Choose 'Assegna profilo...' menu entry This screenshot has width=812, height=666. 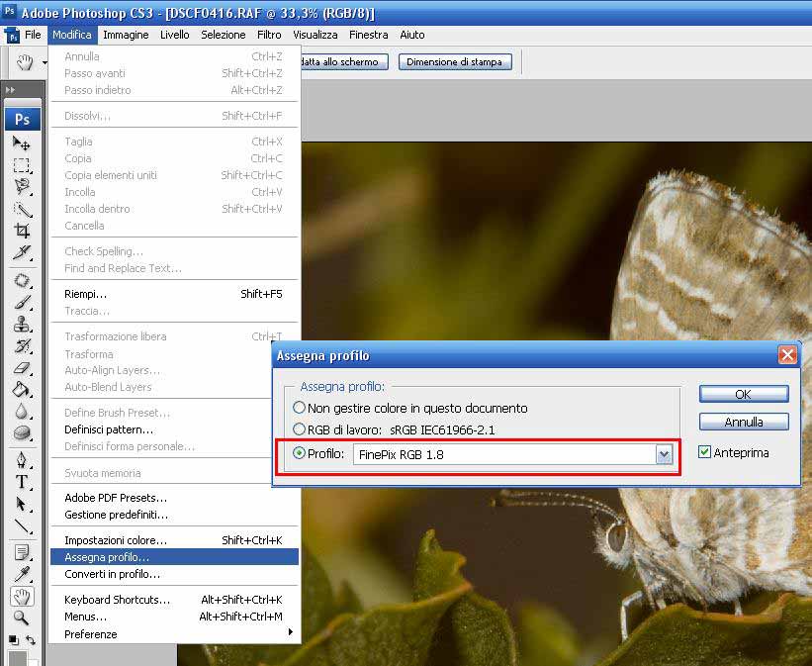point(174,557)
